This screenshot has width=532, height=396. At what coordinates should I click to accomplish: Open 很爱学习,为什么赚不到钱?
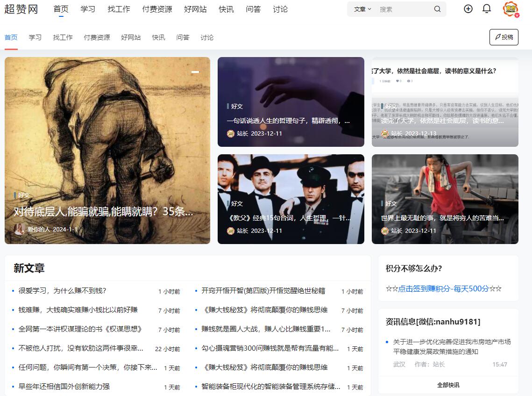tap(62, 291)
